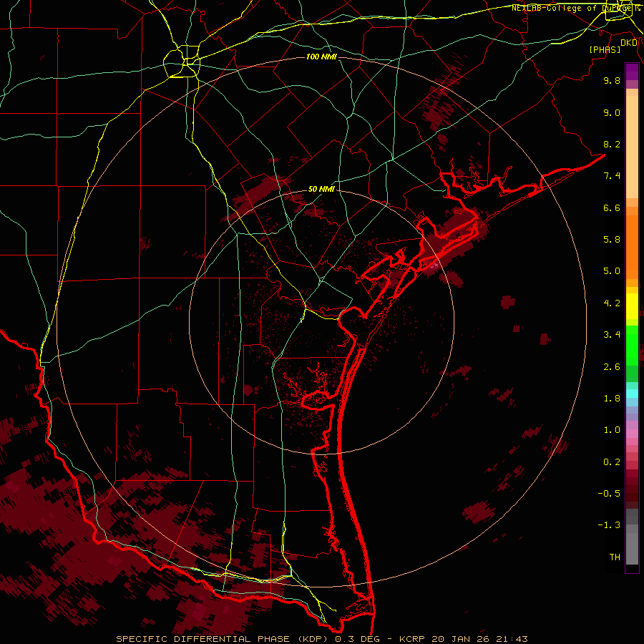Click the 2.6 scale value
The height and width of the screenshot is (644, 644).
tap(612, 367)
